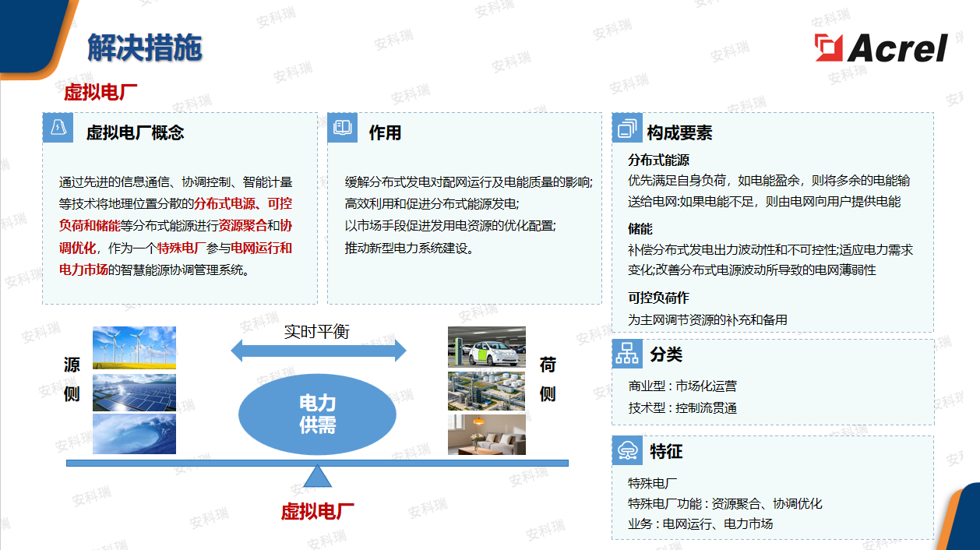Click the 源侧 label
Screen dimensions: 980x550
(x=72, y=379)
